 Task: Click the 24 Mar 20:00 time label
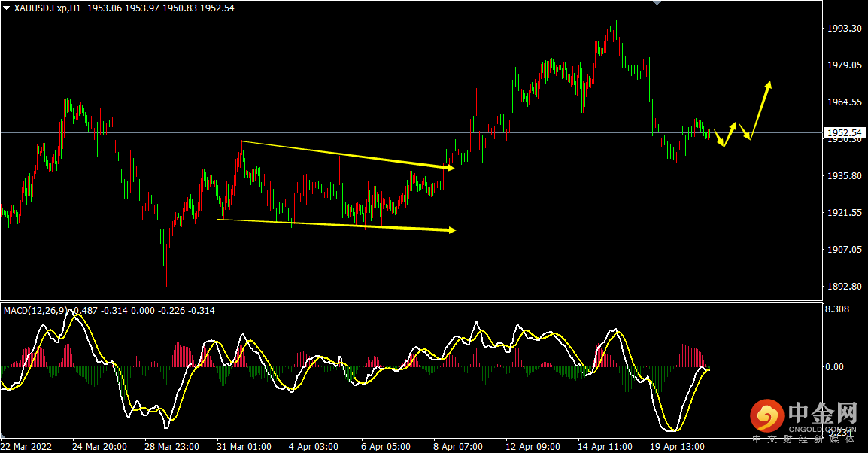(99, 446)
